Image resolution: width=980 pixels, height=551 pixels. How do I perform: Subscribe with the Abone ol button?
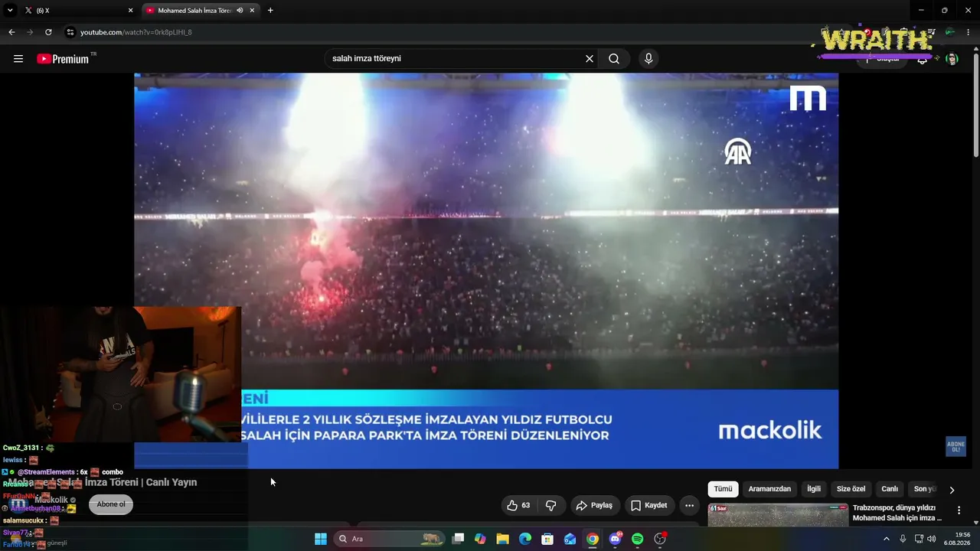(111, 504)
